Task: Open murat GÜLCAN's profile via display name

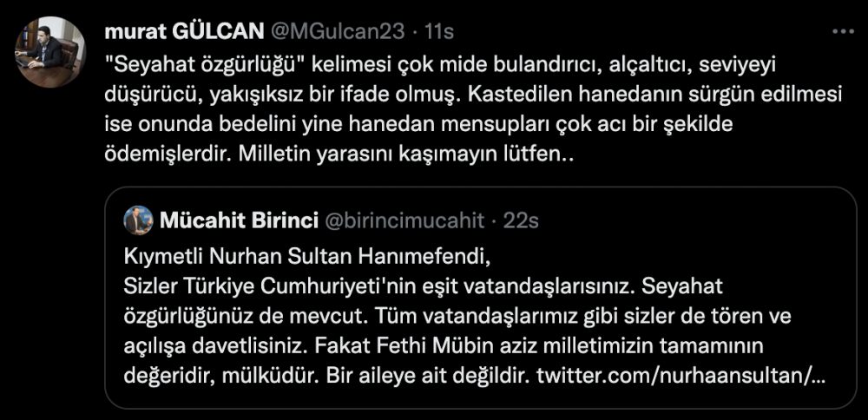Action: click(x=183, y=31)
